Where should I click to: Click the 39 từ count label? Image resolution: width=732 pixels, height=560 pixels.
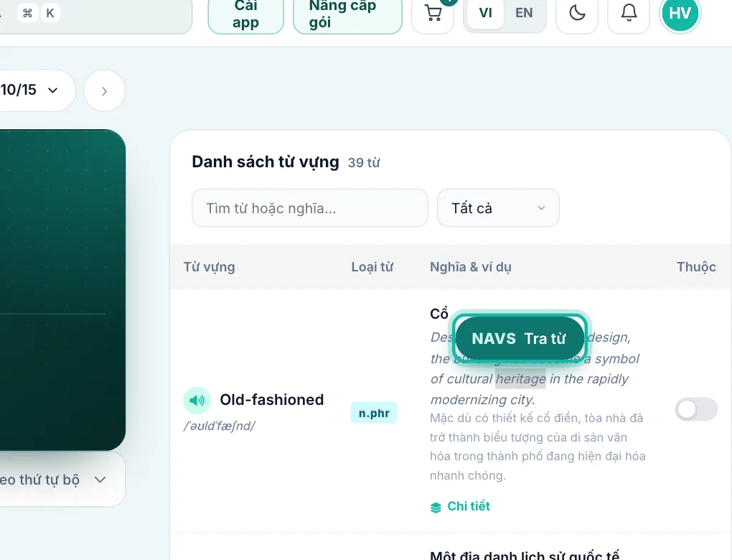[x=364, y=163]
